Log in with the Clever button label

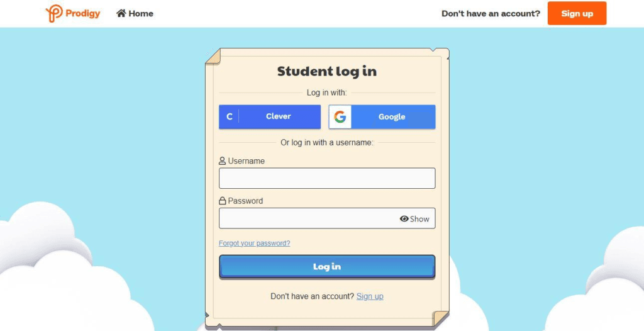pyautogui.click(x=278, y=116)
